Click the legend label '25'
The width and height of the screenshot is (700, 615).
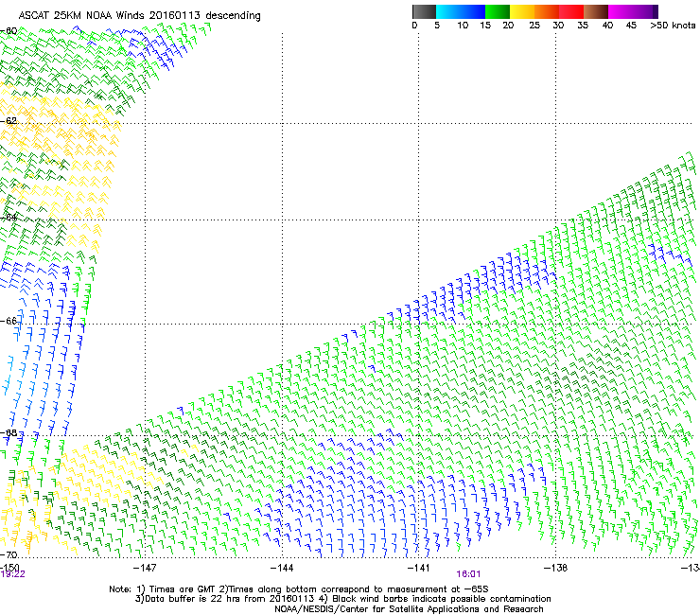pyautogui.click(x=534, y=26)
